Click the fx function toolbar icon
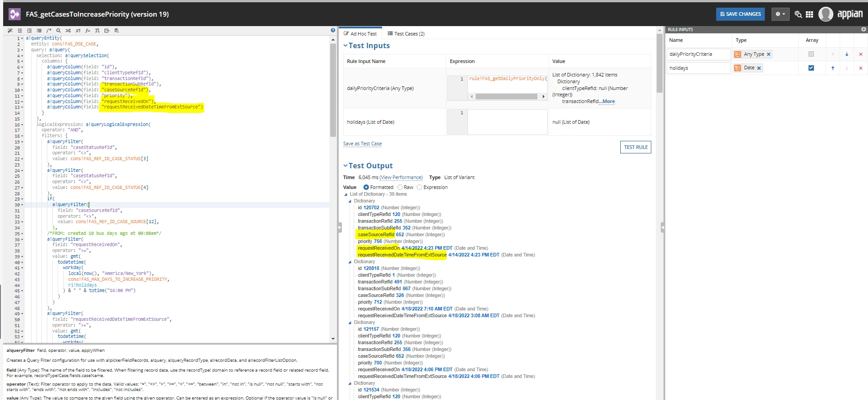 click(x=87, y=31)
